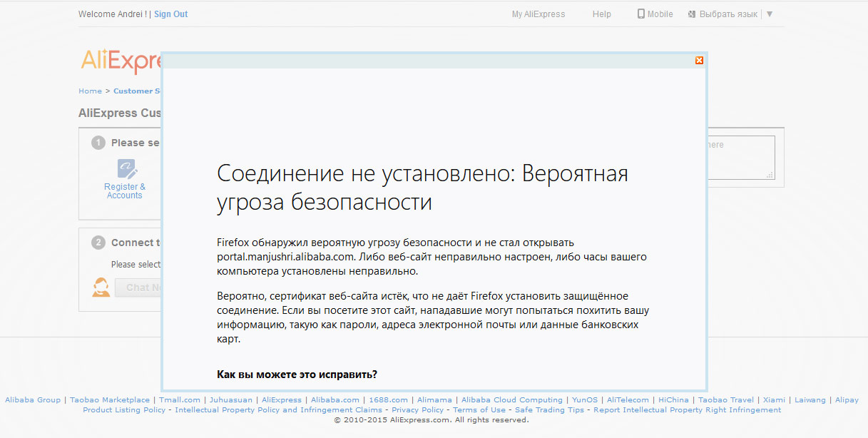Click the chat agent headset icon

(101, 287)
